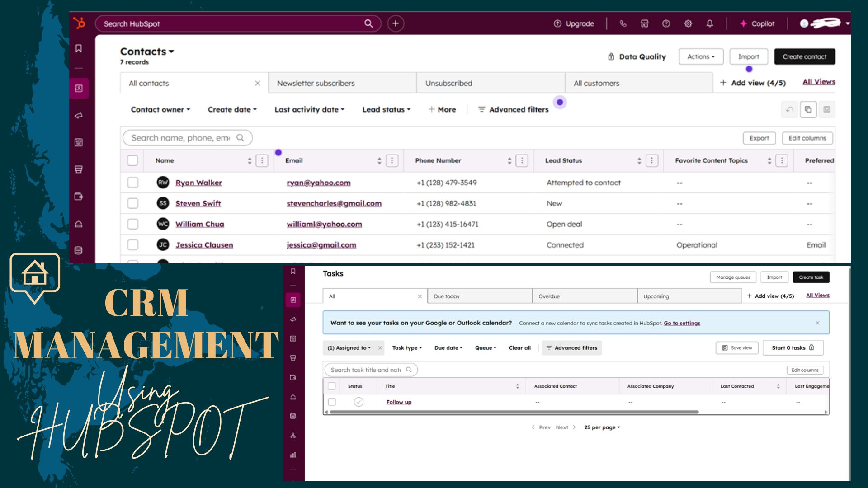The height and width of the screenshot is (488, 868).
Task: Click the Create contact button
Action: 804,56
